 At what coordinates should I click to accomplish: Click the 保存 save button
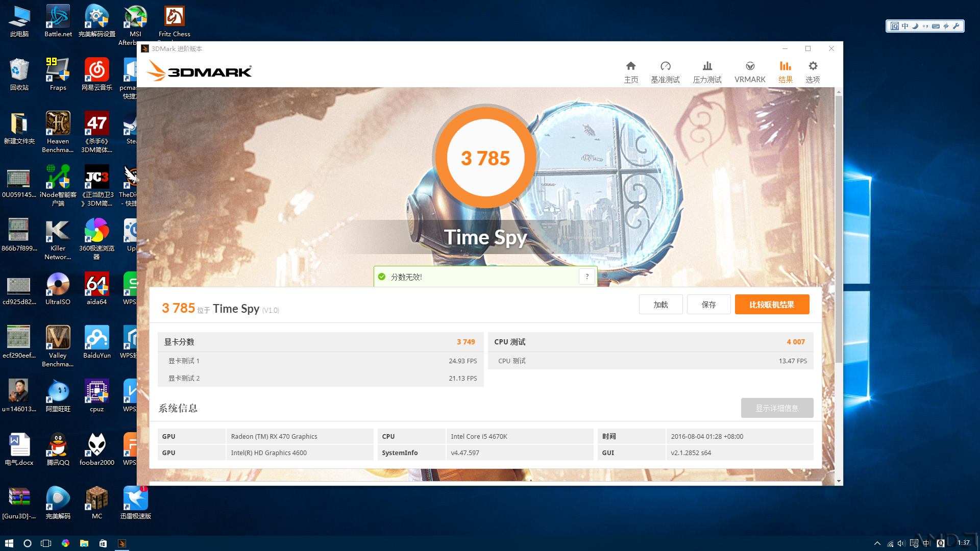click(708, 305)
